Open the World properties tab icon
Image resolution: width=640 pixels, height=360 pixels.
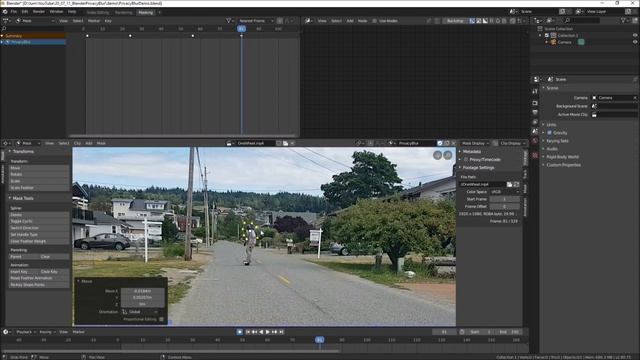click(x=535, y=141)
